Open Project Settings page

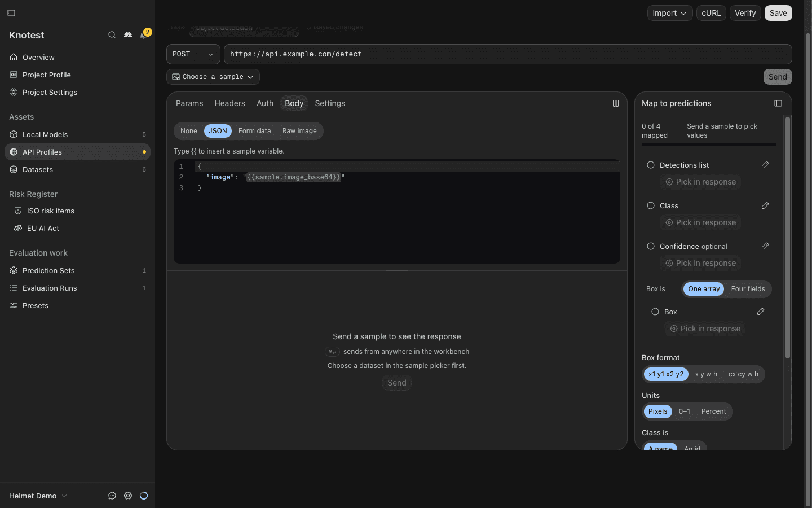click(x=77, y=92)
